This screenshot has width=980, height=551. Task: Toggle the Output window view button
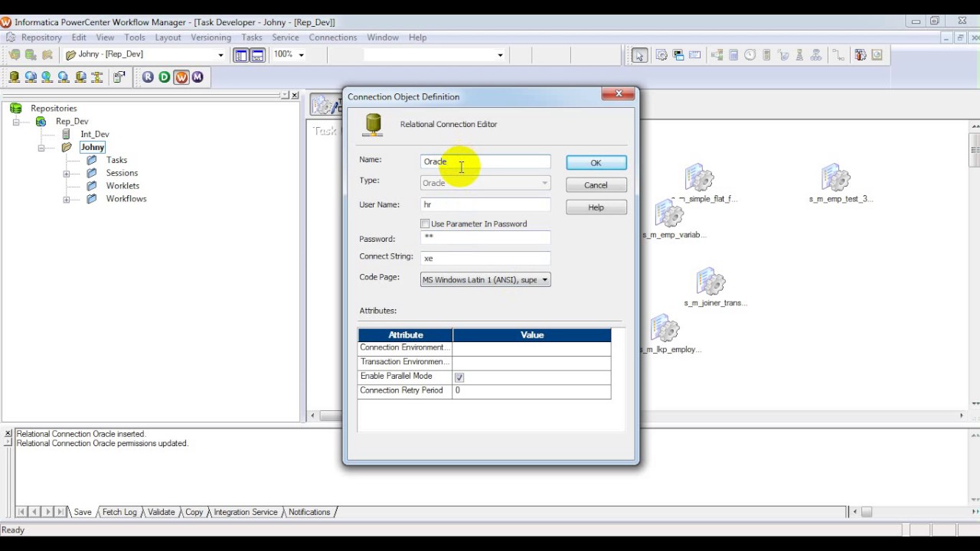[257, 55]
